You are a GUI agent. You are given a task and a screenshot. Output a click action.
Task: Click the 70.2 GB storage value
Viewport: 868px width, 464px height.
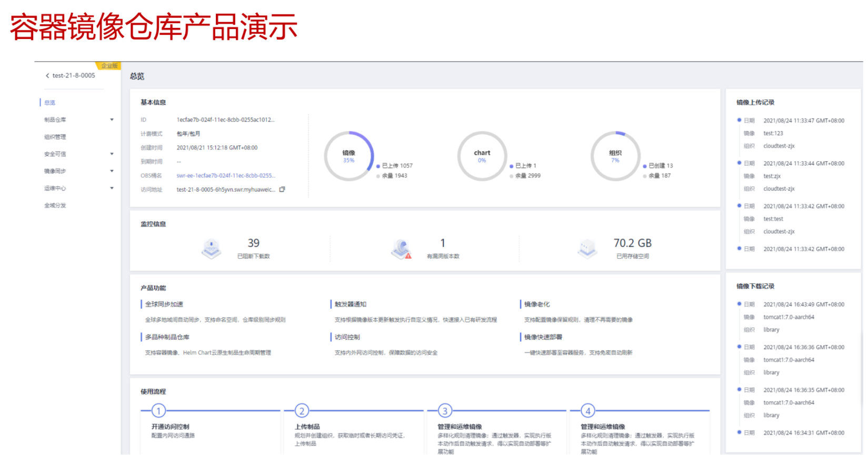click(633, 243)
